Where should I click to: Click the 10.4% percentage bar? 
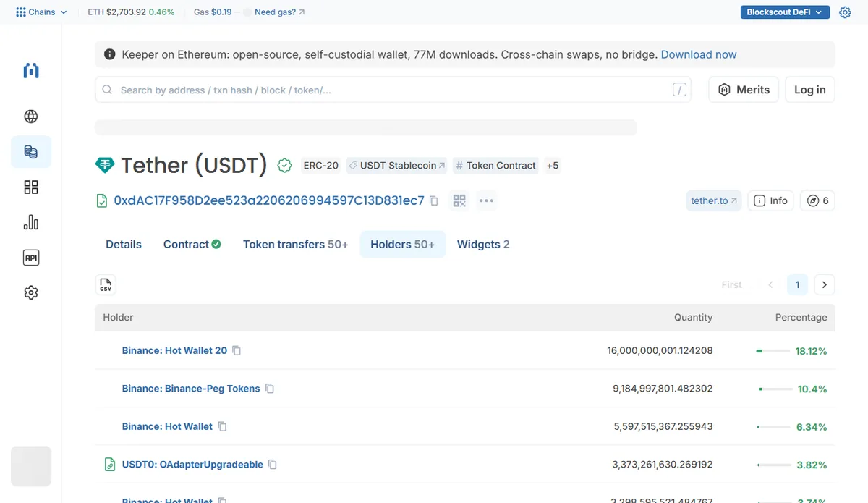pyautogui.click(x=775, y=389)
